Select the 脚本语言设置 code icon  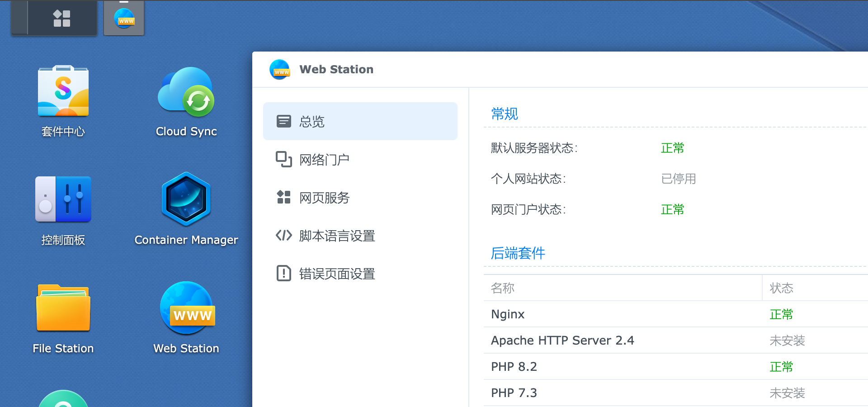pos(283,235)
